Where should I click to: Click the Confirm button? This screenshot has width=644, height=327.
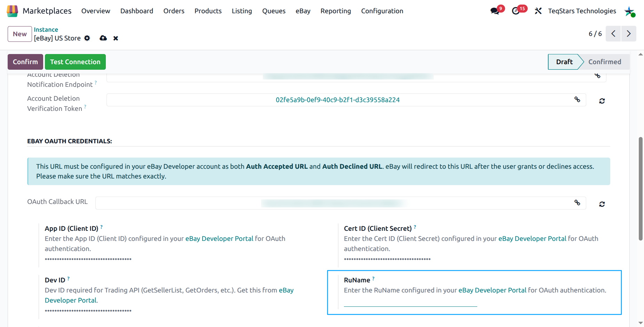[x=25, y=62]
